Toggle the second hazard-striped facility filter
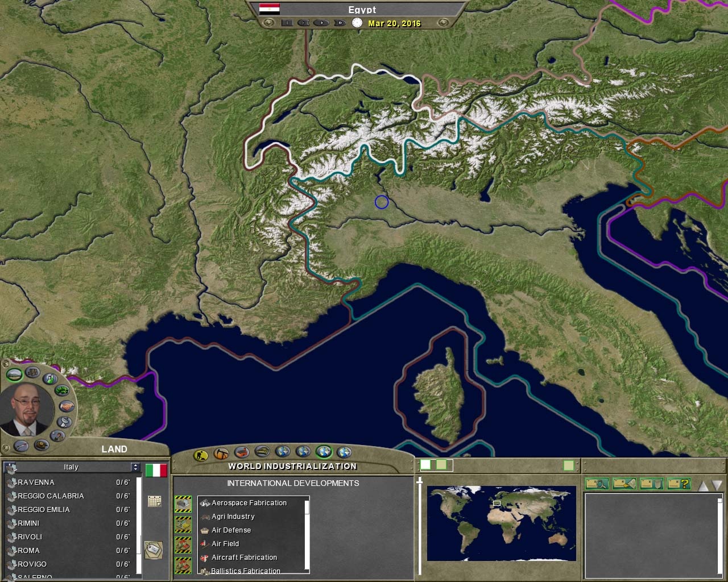The image size is (728, 582). pos(183,525)
